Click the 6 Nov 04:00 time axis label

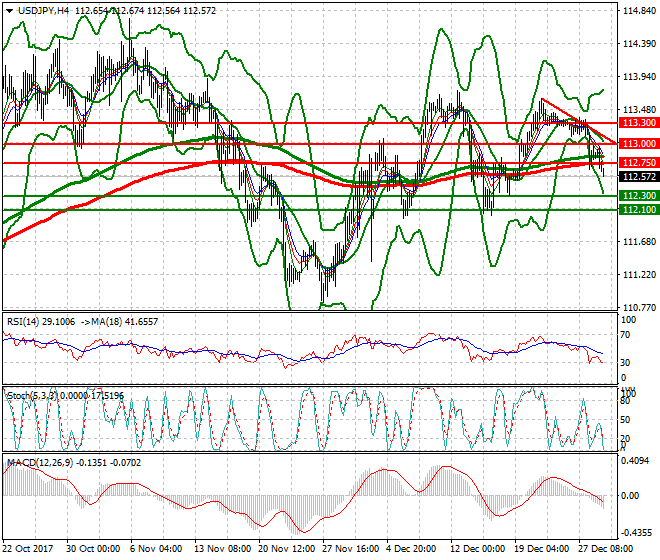(x=156, y=549)
